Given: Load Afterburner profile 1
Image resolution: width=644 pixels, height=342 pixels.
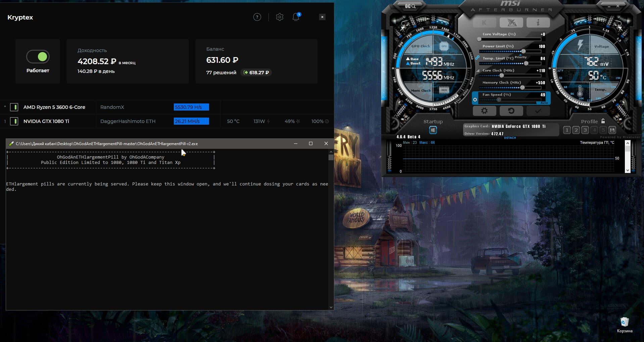Looking at the screenshot, I should coord(567,130).
